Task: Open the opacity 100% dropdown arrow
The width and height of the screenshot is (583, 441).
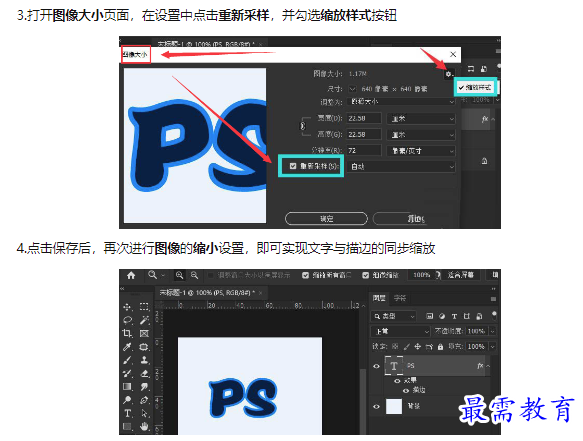Action: [493, 331]
